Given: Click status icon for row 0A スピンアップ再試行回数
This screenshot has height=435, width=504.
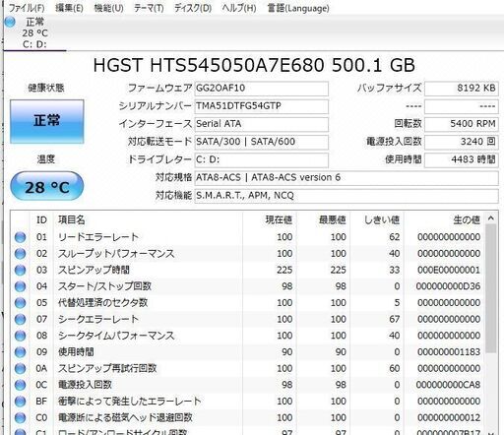Looking at the screenshot, I should pyautogui.click(x=20, y=368).
